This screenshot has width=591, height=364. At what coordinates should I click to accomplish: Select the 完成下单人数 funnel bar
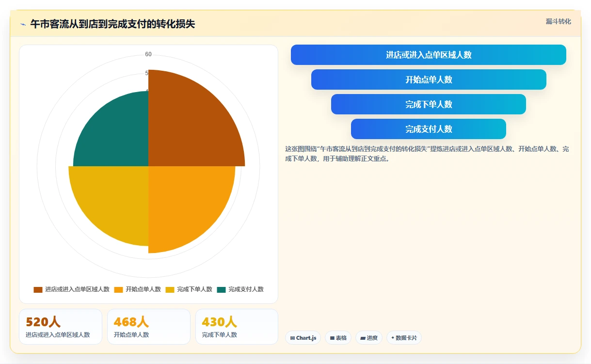pos(429,104)
